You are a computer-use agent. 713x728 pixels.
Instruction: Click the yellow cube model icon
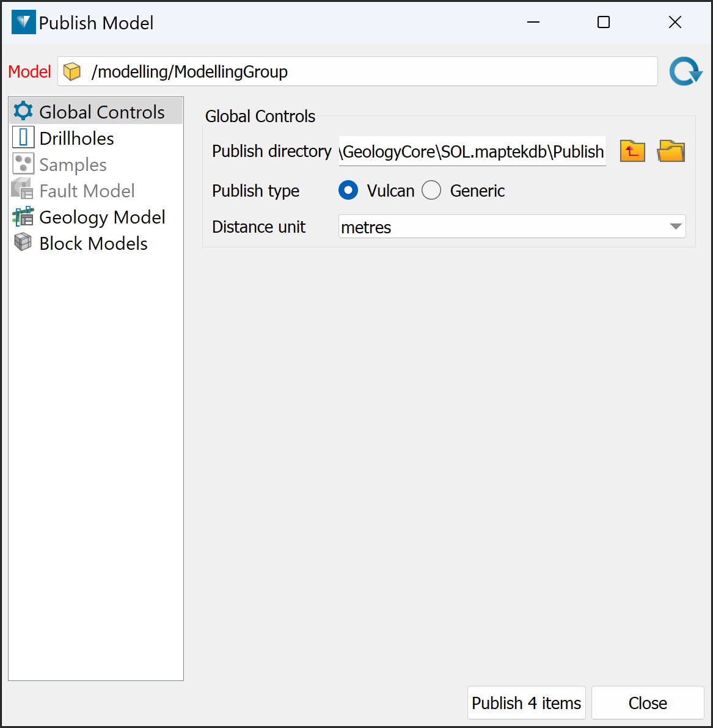(x=72, y=71)
